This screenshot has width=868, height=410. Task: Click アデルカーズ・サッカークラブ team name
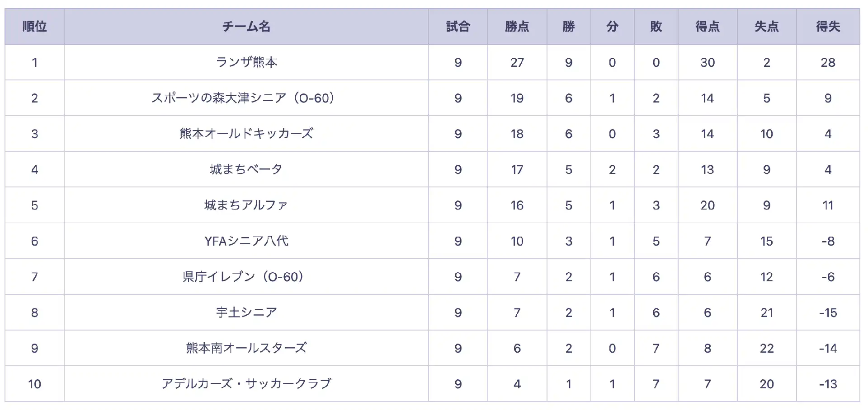246,384
